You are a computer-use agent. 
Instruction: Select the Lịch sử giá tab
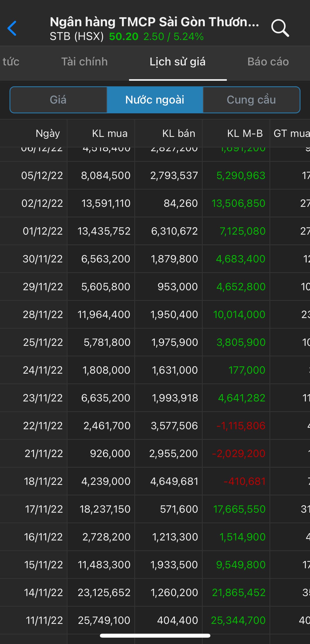coord(178,62)
